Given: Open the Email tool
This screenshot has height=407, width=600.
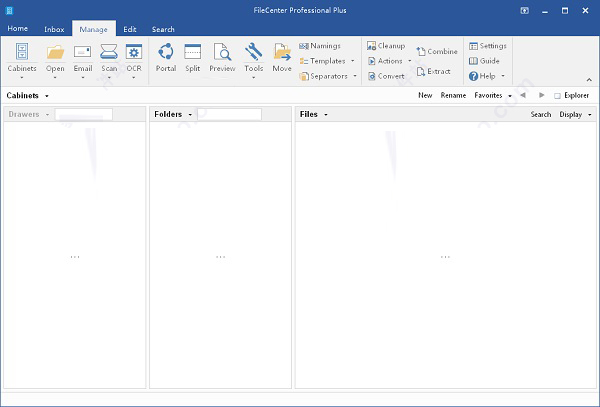Looking at the screenshot, I should pyautogui.click(x=82, y=52).
